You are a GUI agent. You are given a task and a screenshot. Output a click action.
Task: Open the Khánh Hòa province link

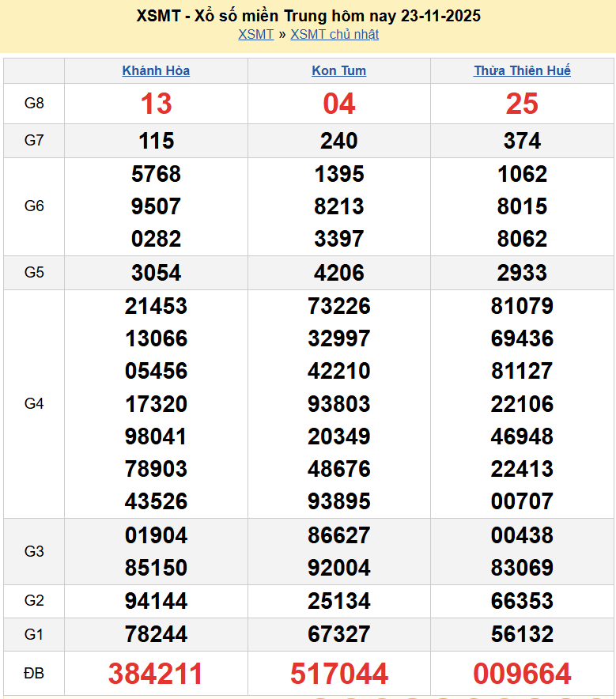(156, 70)
